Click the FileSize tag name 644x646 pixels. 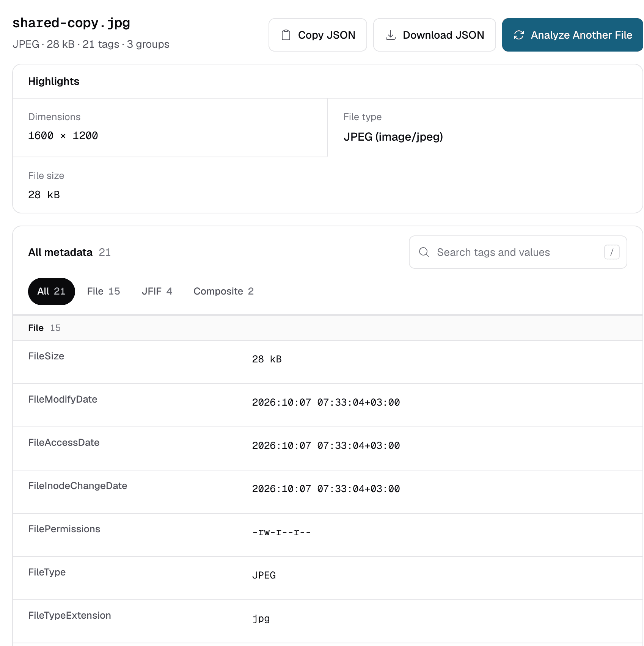point(46,356)
